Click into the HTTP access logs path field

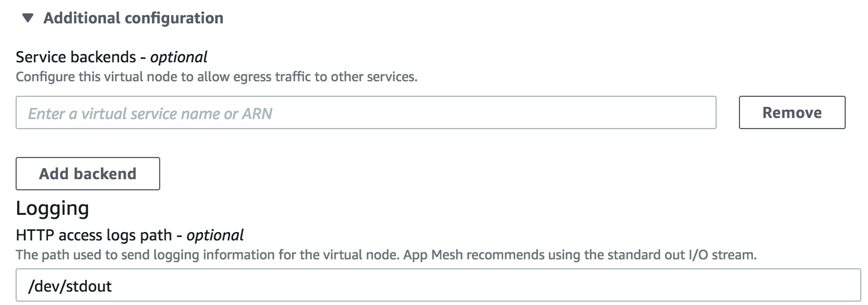[438, 286]
